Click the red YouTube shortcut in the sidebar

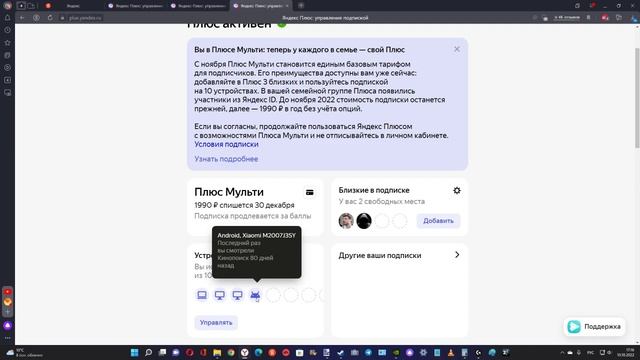tap(7, 292)
